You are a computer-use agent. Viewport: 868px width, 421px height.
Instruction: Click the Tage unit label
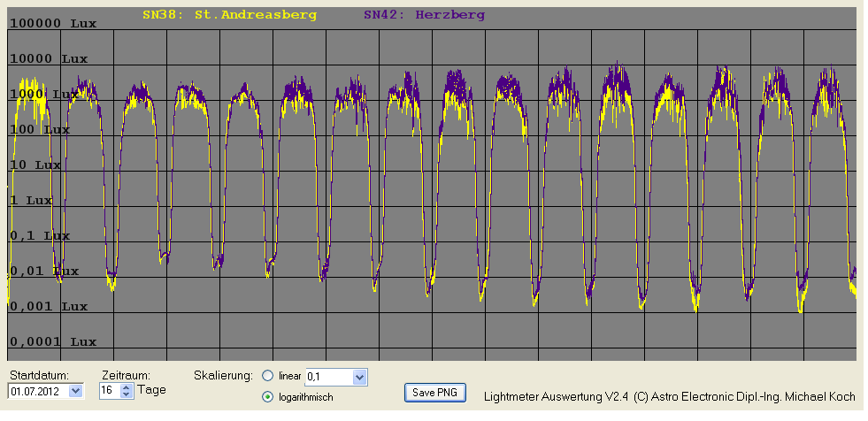pos(151,390)
